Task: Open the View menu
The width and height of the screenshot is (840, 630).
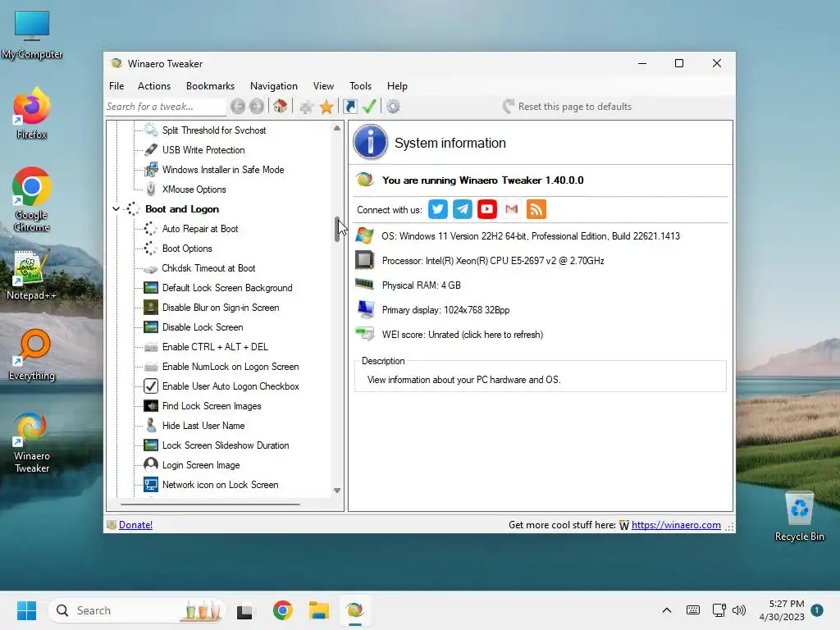Action: tap(323, 85)
